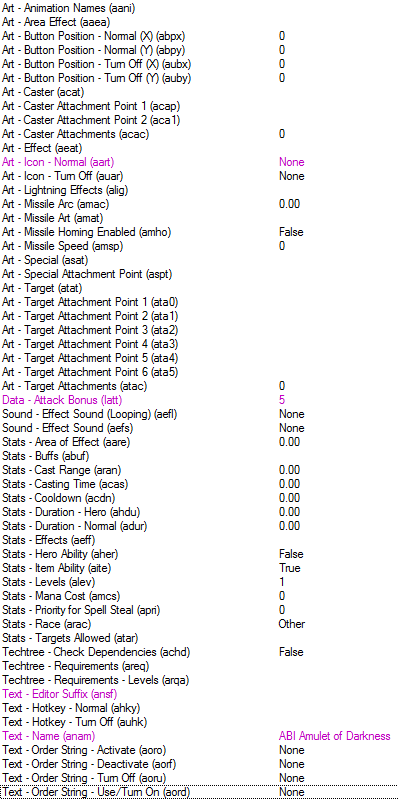Select Sound - Effect Sound (Looping) (aefl) row
Screen dimensions: 398x801
(x=199, y=414)
